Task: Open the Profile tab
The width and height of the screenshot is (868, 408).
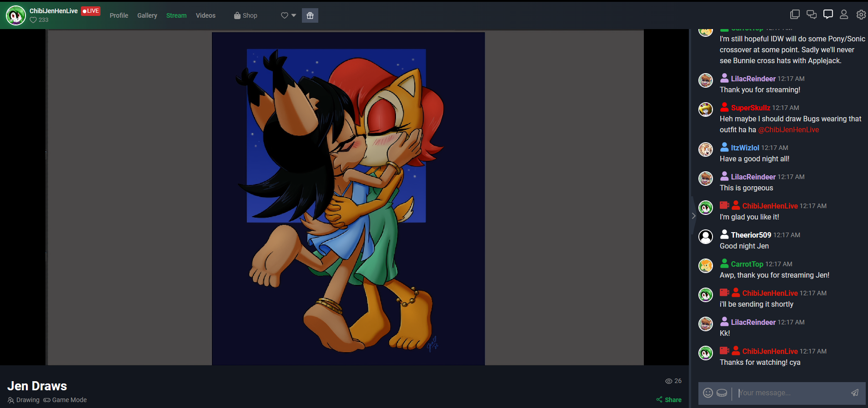Action: point(119,15)
